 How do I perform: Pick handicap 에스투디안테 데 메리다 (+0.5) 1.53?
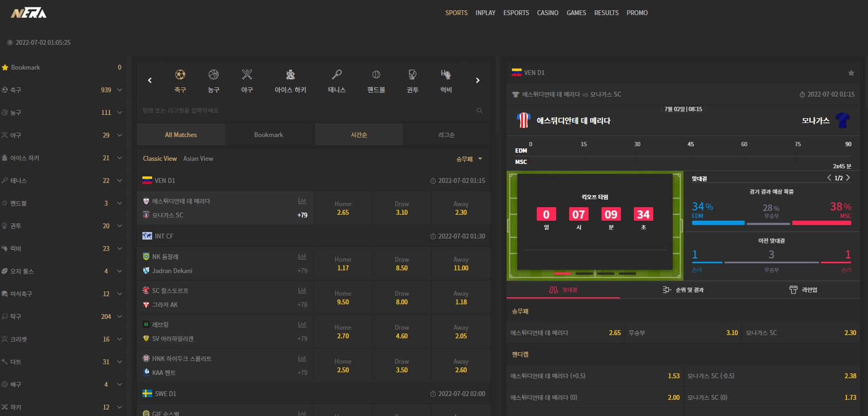tap(595, 376)
